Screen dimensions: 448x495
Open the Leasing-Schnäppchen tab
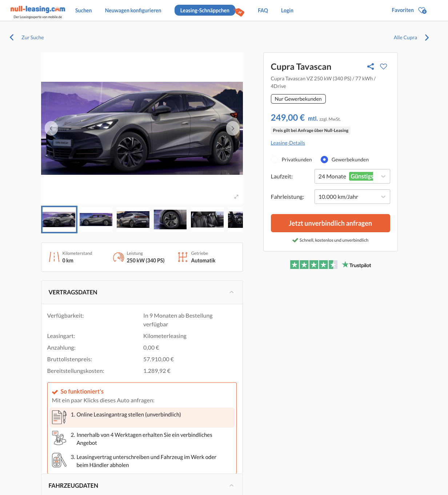[205, 11]
